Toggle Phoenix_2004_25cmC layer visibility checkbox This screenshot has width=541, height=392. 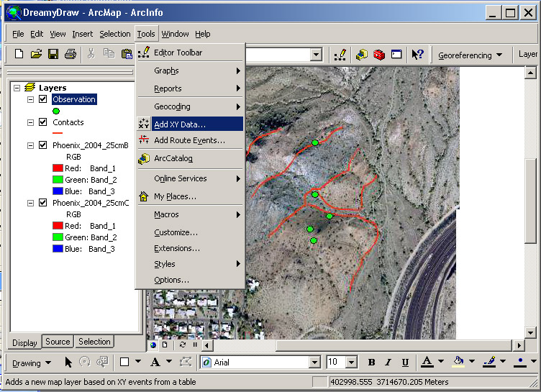(x=42, y=203)
